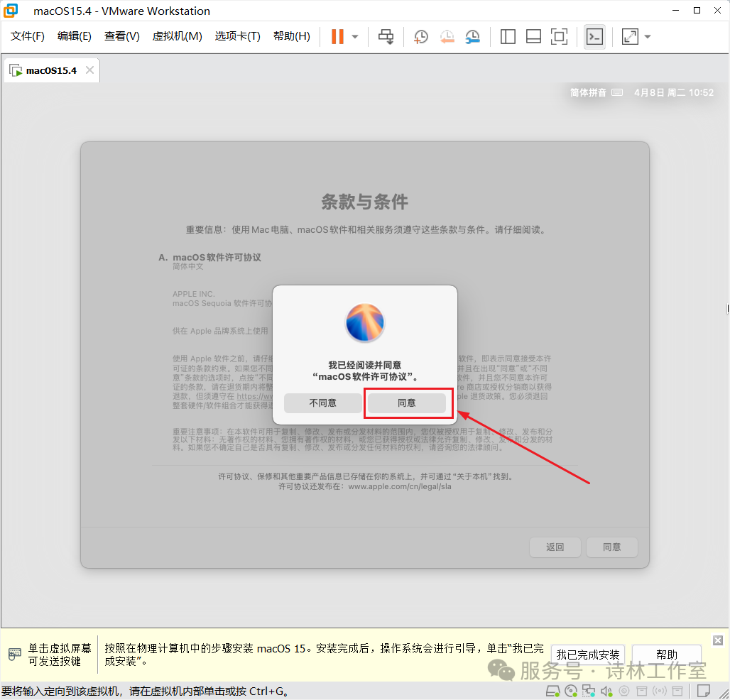The image size is (730, 700).
Task: Take a snapshot of this virtual machine
Action: [x=421, y=37]
